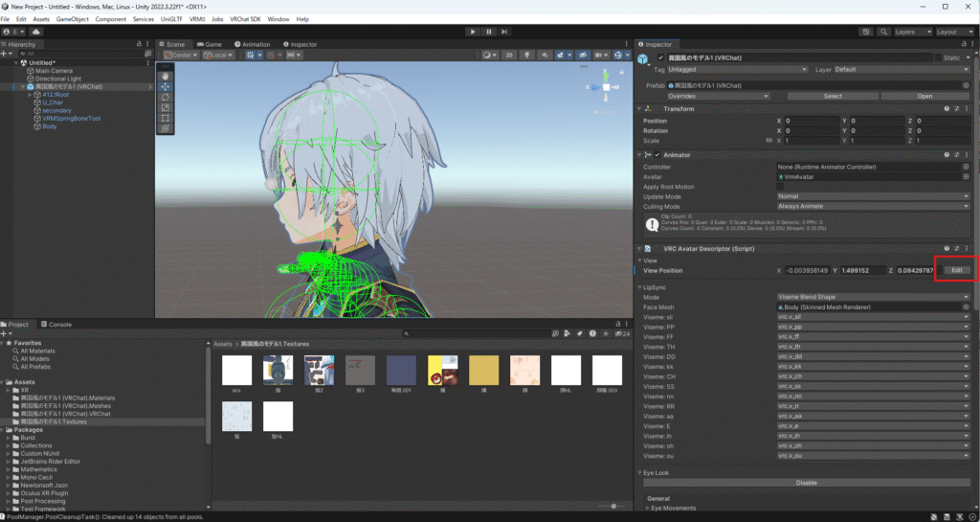The image size is (980, 522).
Task: Open the undo history icon
Action: click(x=865, y=32)
